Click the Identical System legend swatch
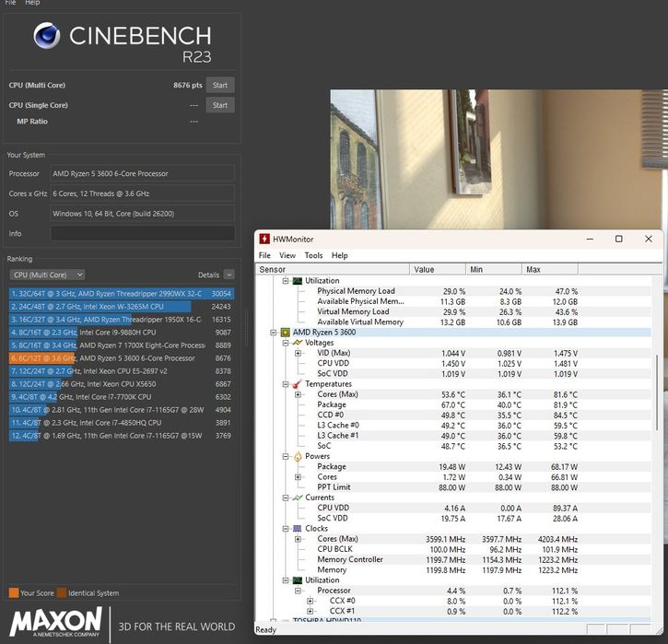 (62, 593)
